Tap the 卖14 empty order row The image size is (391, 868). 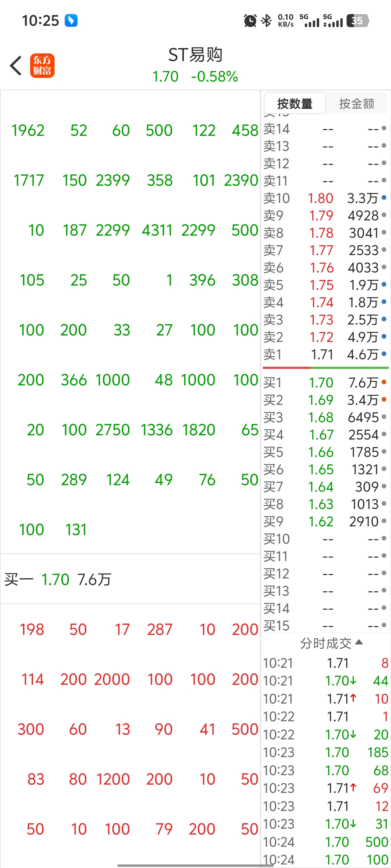click(325, 129)
